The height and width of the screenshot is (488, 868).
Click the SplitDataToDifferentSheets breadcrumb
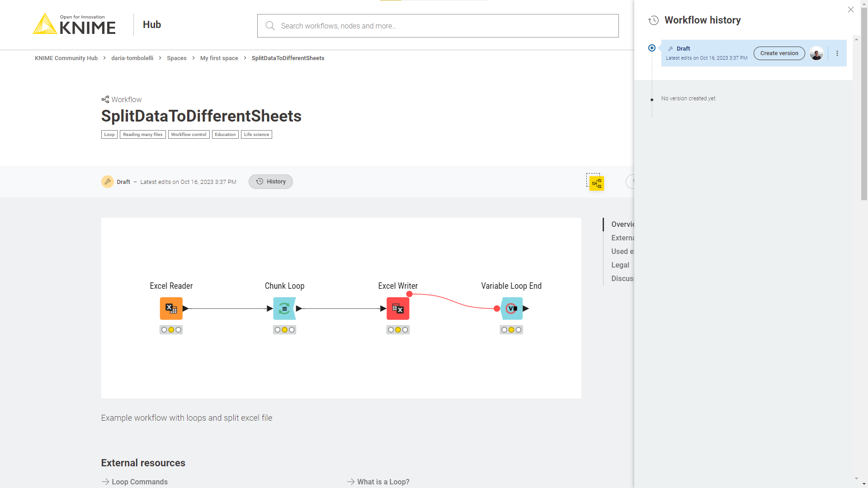tap(288, 58)
